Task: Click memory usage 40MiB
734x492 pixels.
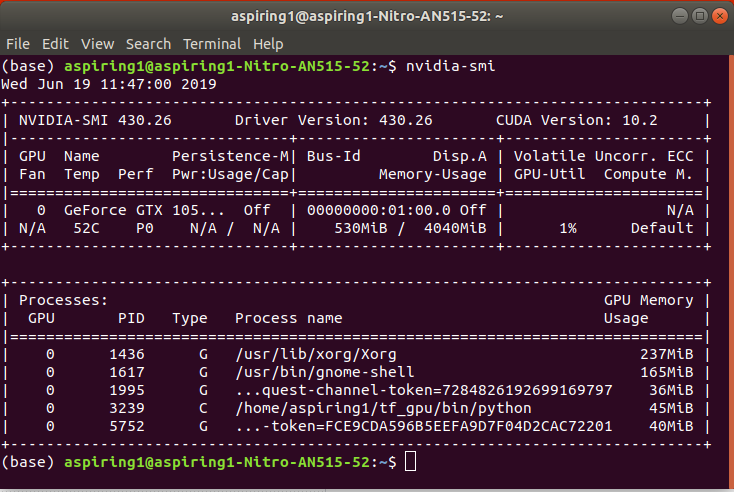Action: (671, 426)
